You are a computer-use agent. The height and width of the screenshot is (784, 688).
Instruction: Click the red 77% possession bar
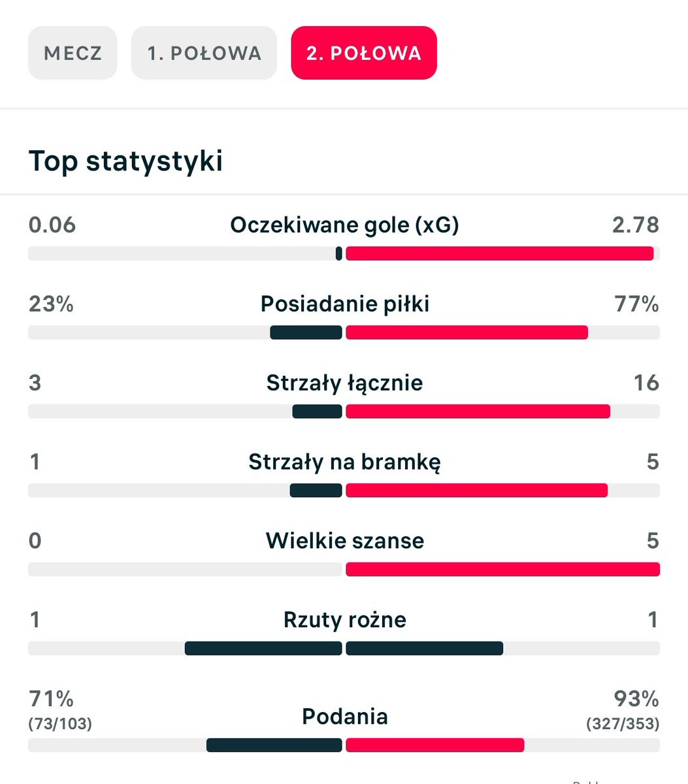click(x=467, y=333)
